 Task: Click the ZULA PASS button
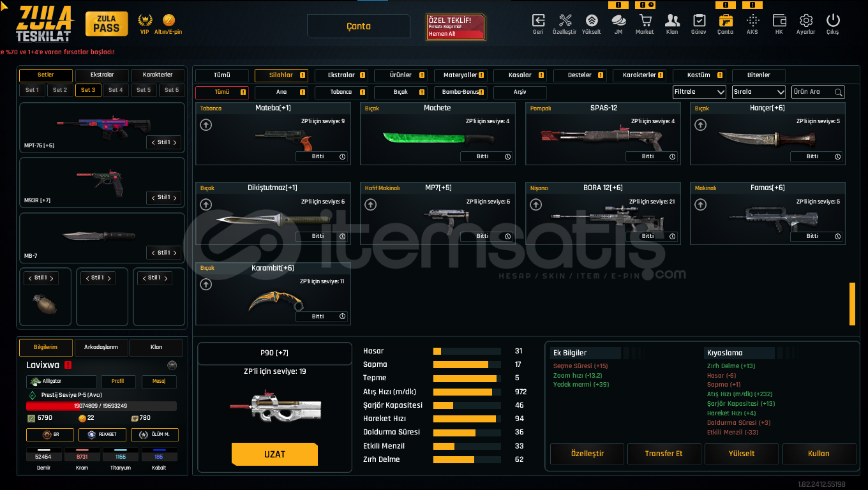coord(107,24)
